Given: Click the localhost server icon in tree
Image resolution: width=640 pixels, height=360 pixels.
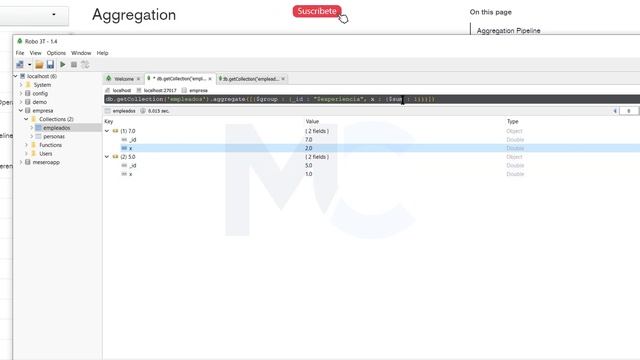Looking at the screenshot, I should 22,76.
